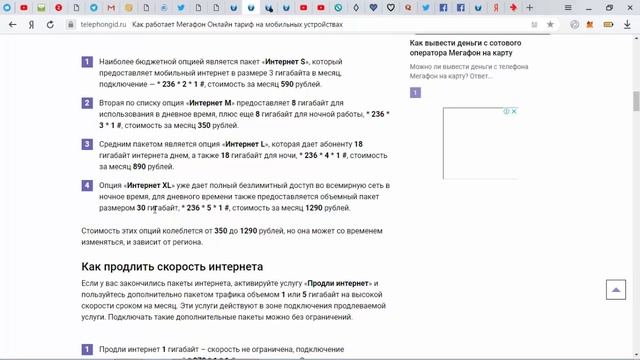This screenshot has height=360, width=640.
Task: Switch to the Telegram tab
Action: point(93,7)
